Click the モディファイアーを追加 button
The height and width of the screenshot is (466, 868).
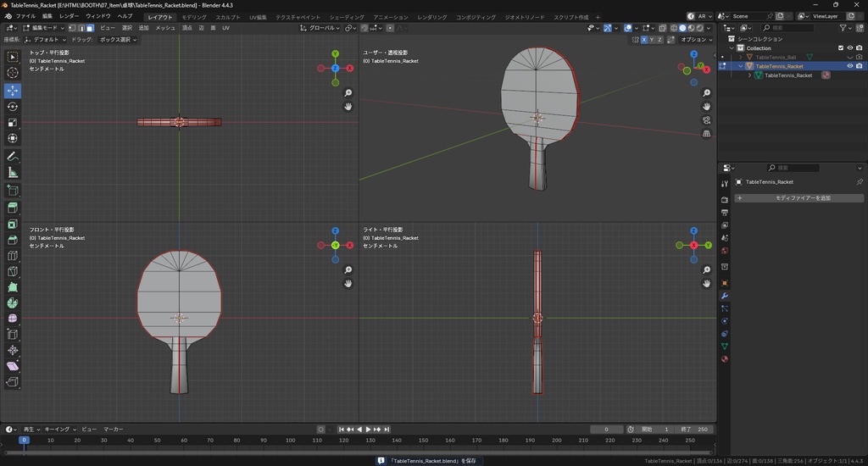point(802,198)
